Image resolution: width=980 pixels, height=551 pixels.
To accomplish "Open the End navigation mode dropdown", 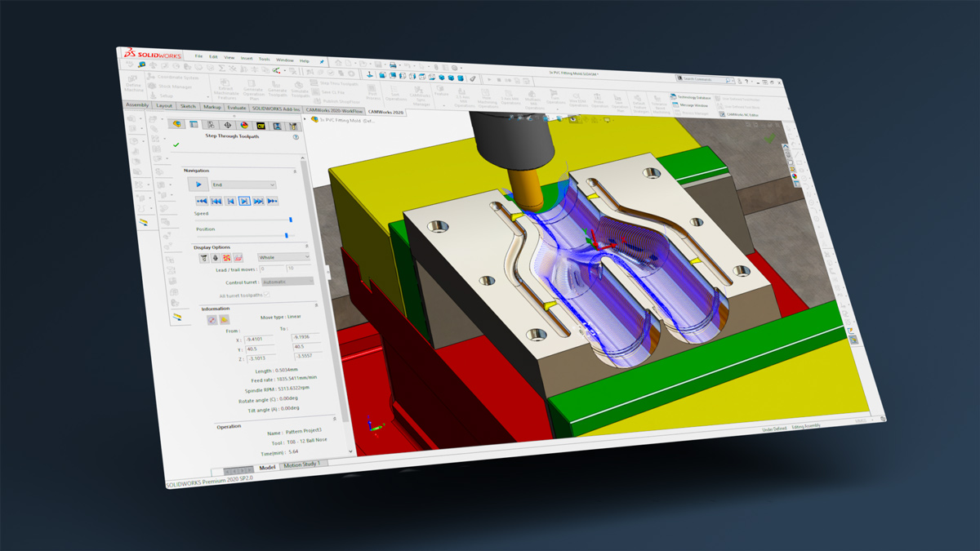I will click(243, 185).
